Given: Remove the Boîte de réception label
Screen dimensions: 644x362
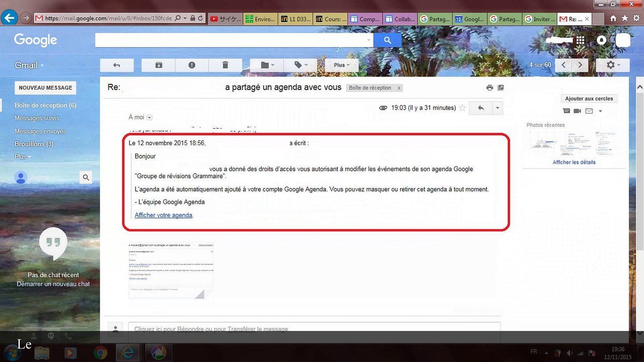Looking at the screenshot, I should [399, 88].
